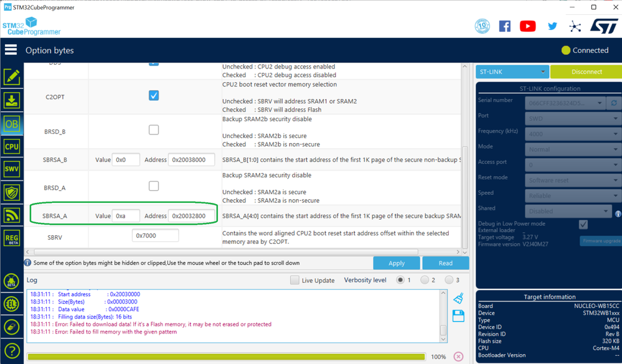
Task: Open the REG beta registers icon
Action: point(11,239)
